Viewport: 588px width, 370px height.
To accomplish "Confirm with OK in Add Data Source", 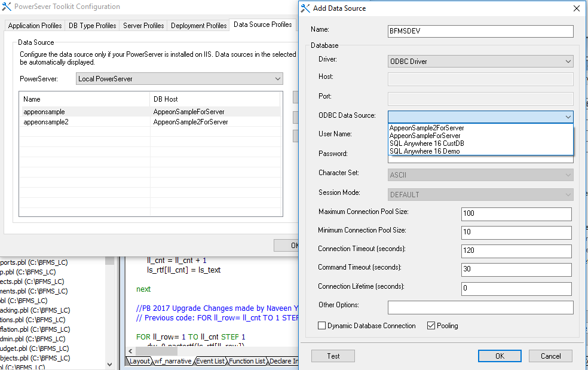I will coord(500,356).
